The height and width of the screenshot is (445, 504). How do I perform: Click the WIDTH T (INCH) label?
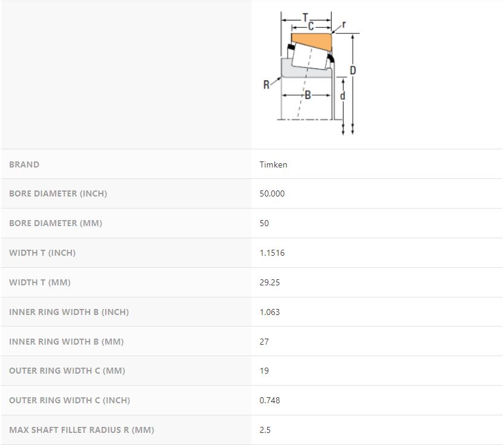coord(42,253)
